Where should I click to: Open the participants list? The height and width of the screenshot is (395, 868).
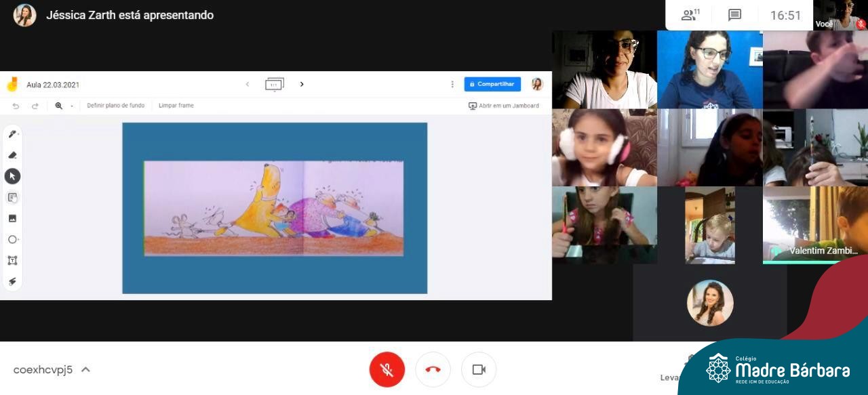pos(690,15)
